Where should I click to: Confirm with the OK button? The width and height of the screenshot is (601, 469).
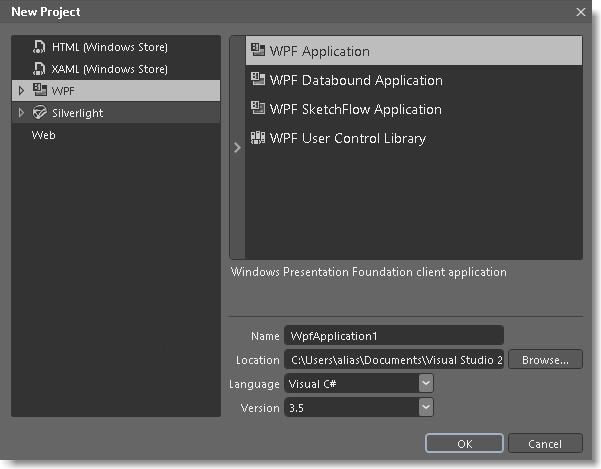coord(464,443)
